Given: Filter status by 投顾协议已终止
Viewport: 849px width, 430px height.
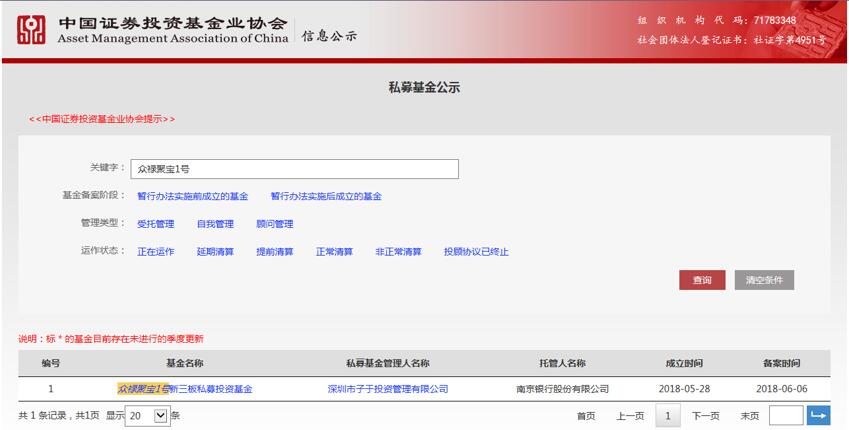Looking at the screenshot, I should coord(476,252).
